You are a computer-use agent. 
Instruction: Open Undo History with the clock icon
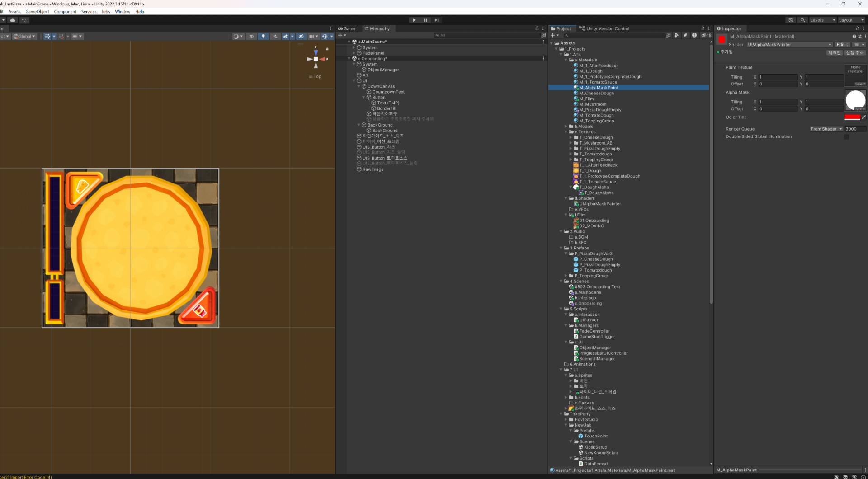[790, 20]
